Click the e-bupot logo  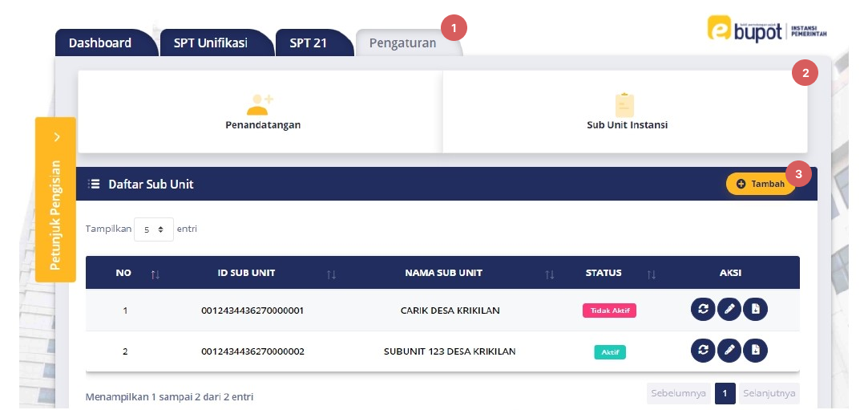coord(767,29)
